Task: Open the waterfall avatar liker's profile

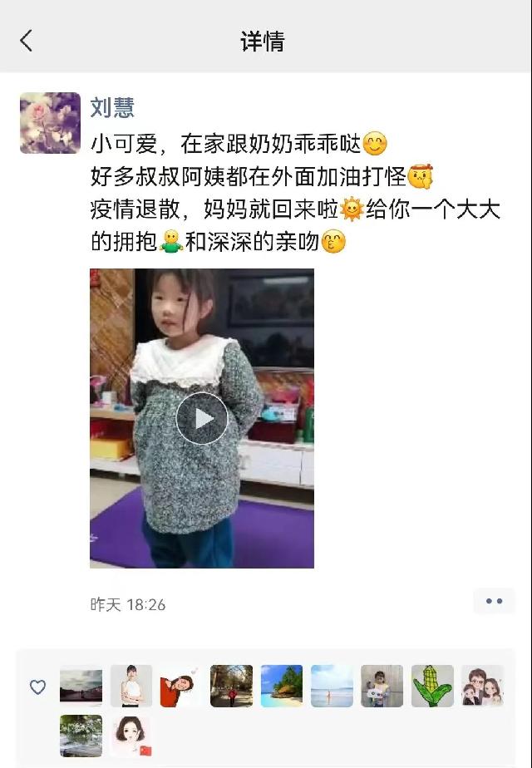Action: 81,736
